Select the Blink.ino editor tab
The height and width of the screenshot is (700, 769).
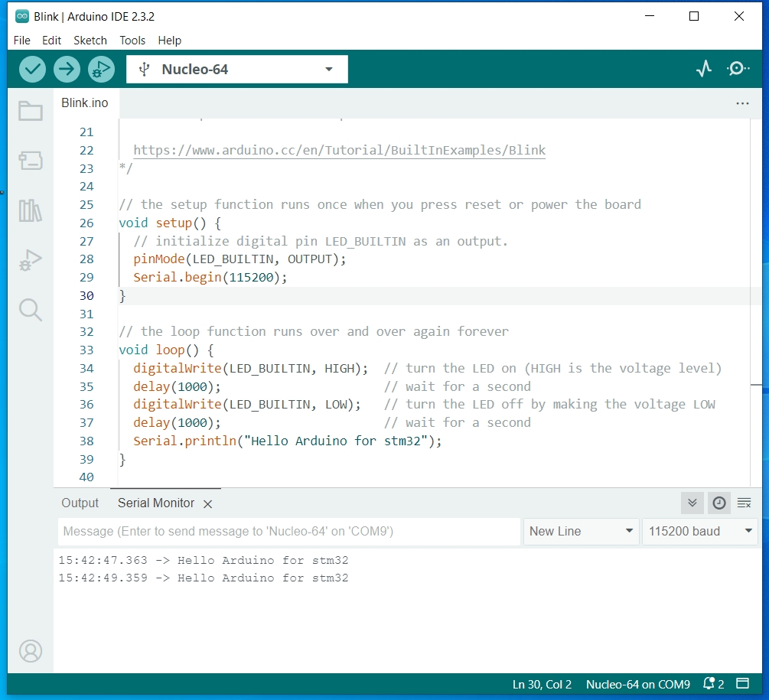point(85,103)
